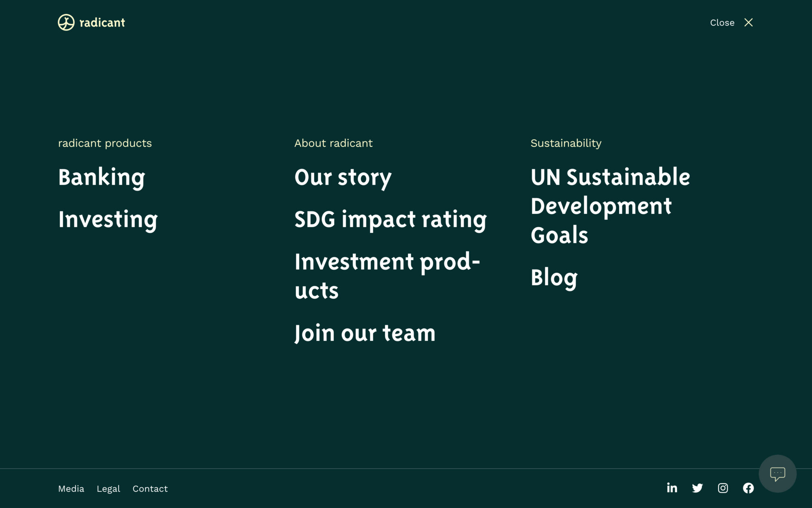Image resolution: width=812 pixels, height=508 pixels.
Task: Visit the Blog section
Action: pos(554,278)
